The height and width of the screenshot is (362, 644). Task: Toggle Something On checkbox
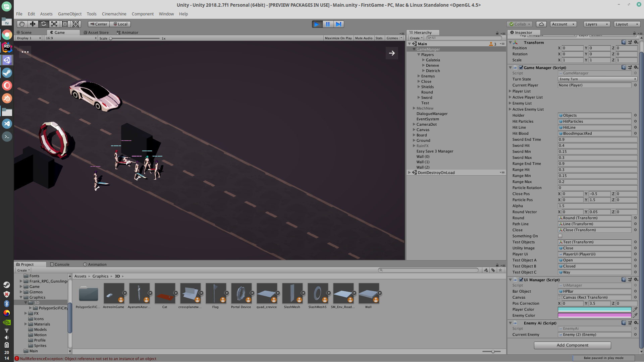(560, 236)
